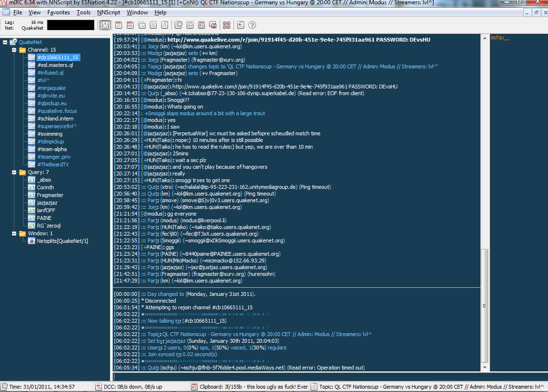Open the Favorites menu
548x392 pixels.
pyautogui.click(x=58, y=12)
